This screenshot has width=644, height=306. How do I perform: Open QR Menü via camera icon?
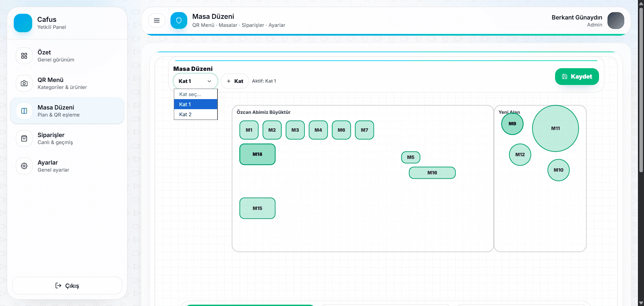coord(24,83)
